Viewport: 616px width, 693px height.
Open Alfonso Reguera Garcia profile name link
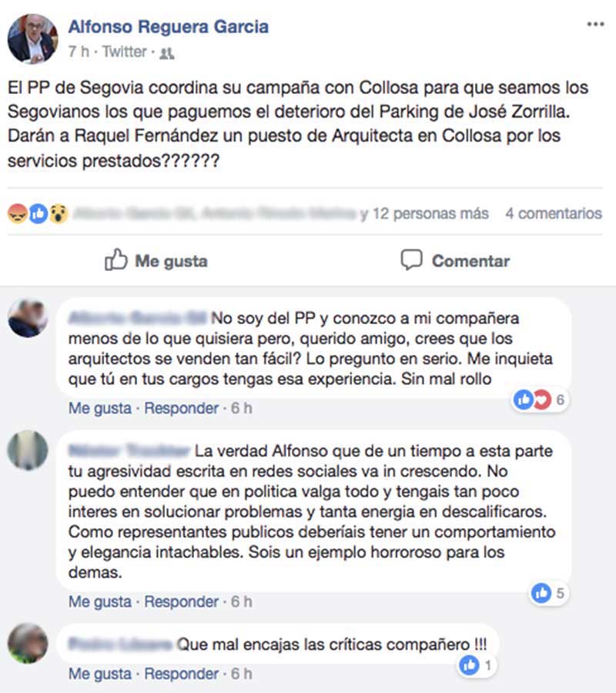169,26
